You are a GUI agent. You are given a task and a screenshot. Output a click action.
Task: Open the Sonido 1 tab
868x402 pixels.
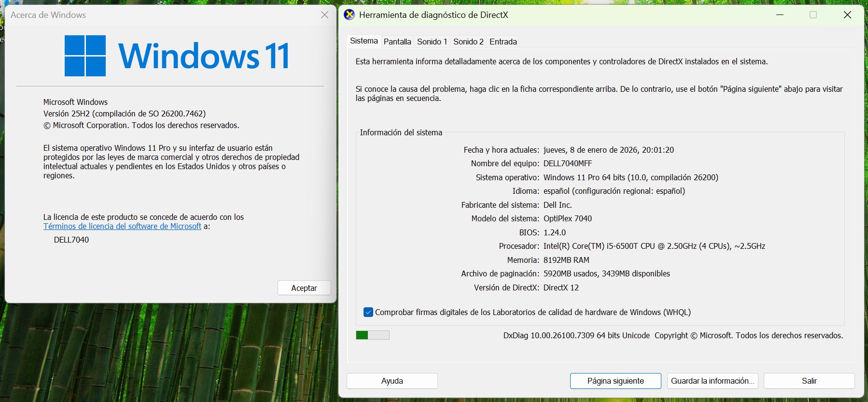click(432, 42)
